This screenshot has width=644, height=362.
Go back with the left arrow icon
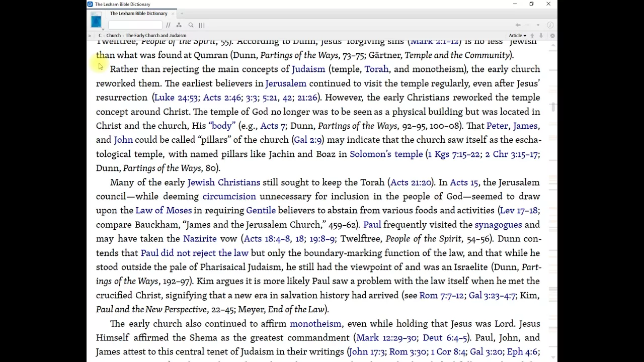point(518,25)
